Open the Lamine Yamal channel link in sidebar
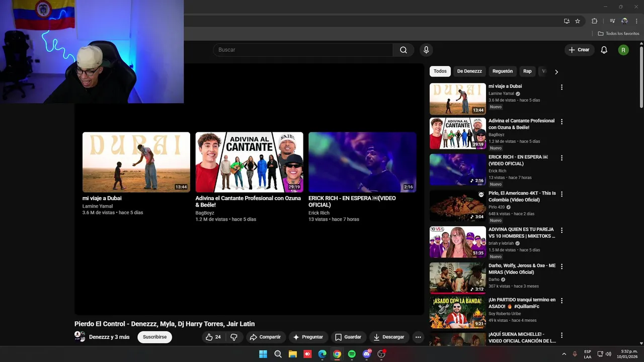Viewport: 644px width, 362px height. 501,94
